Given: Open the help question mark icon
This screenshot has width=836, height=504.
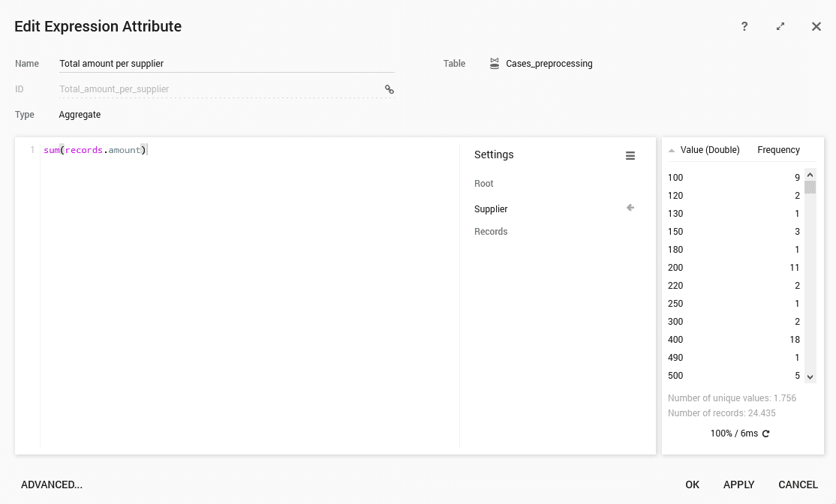Looking at the screenshot, I should point(744,26).
